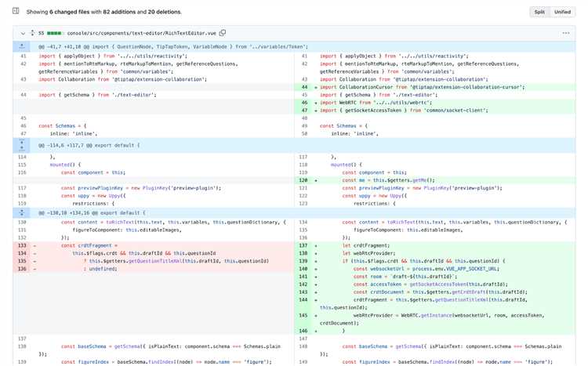Select added line number 146
The image size is (588, 366).
pyautogui.click(x=303, y=331)
